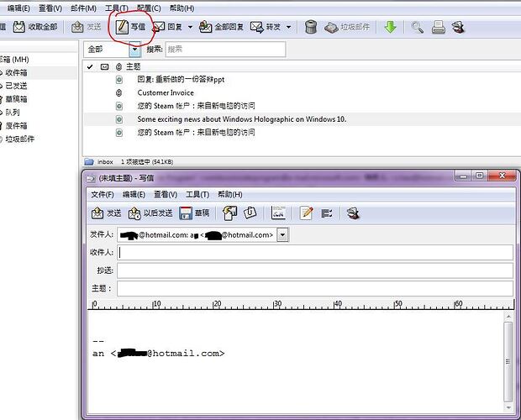This screenshot has width=521, height=420.
Task: Click the 邮箱 (MH) mailbox root
Action: [x=14, y=60]
